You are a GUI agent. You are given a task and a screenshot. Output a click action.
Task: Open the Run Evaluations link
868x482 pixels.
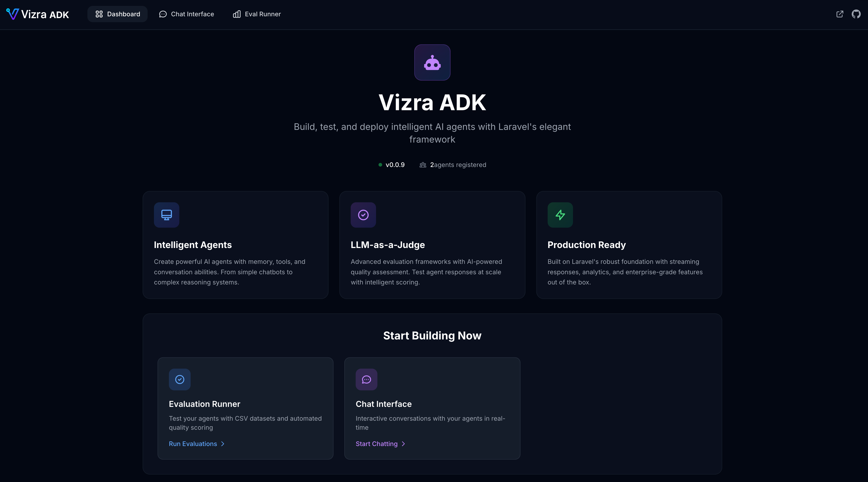(x=197, y=444)
